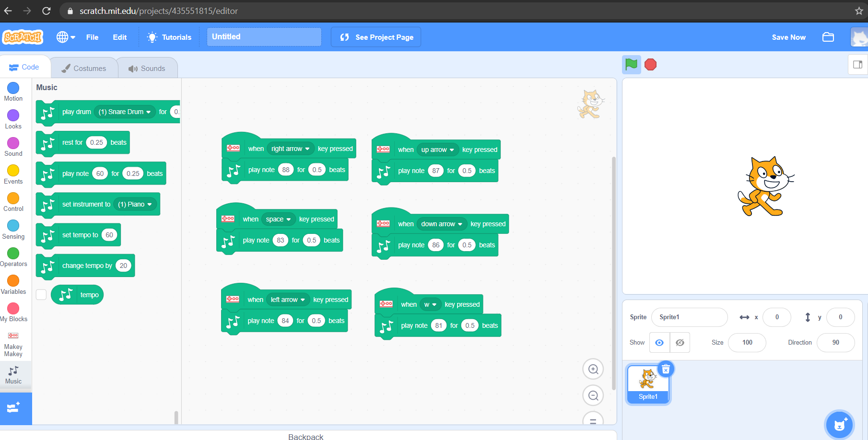Open the Sensing block category
This screenshot has height=440, width=868.
(x=13, y=230)
